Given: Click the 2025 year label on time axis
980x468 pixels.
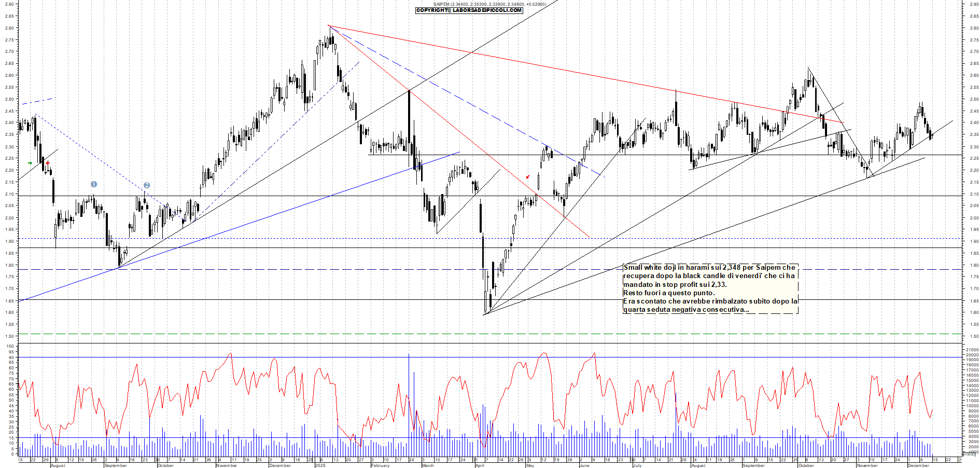Looking at the screenshot, I should (x=320, y=465).
